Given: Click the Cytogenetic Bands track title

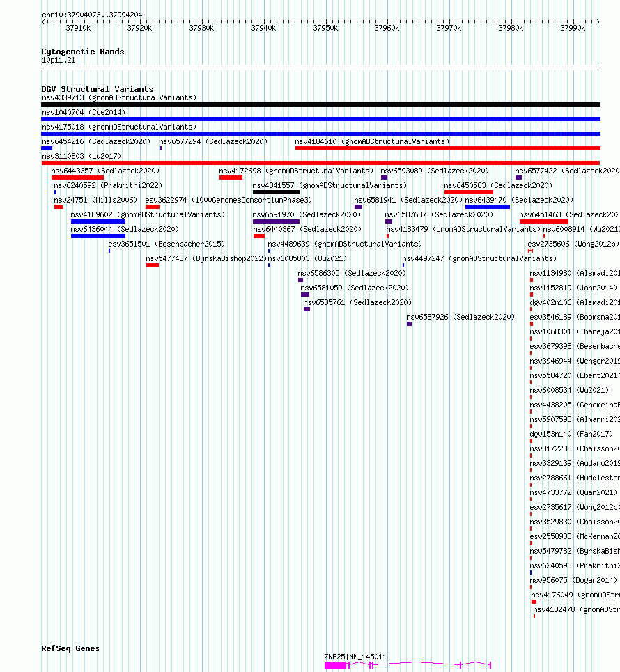Looking at the screenshot, I should (x=83, y=52).
